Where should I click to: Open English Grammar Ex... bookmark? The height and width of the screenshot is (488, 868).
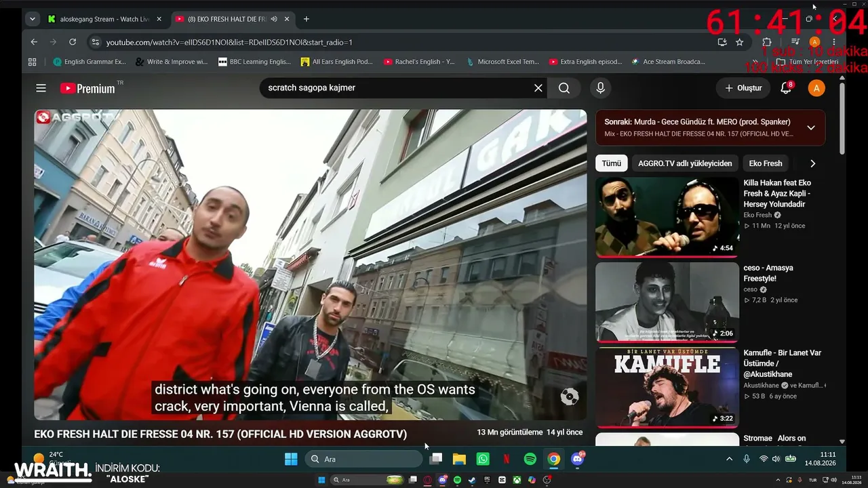[90, 62]
